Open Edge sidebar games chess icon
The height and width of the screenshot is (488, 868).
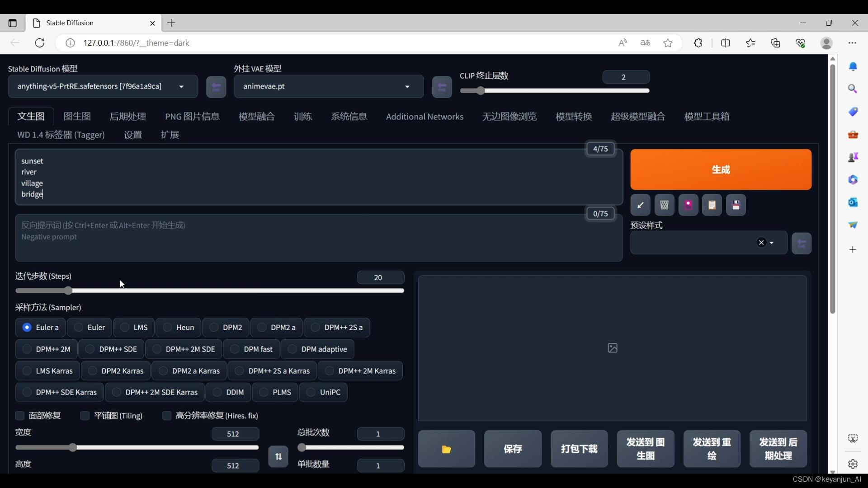[x=853, y=157]
